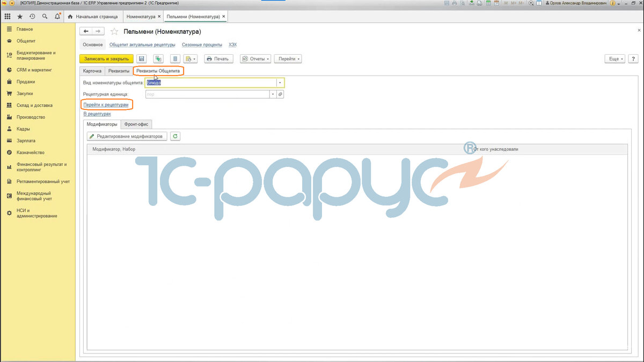
Task: Select the Карточка tab
Action: [x=92, y=71]
